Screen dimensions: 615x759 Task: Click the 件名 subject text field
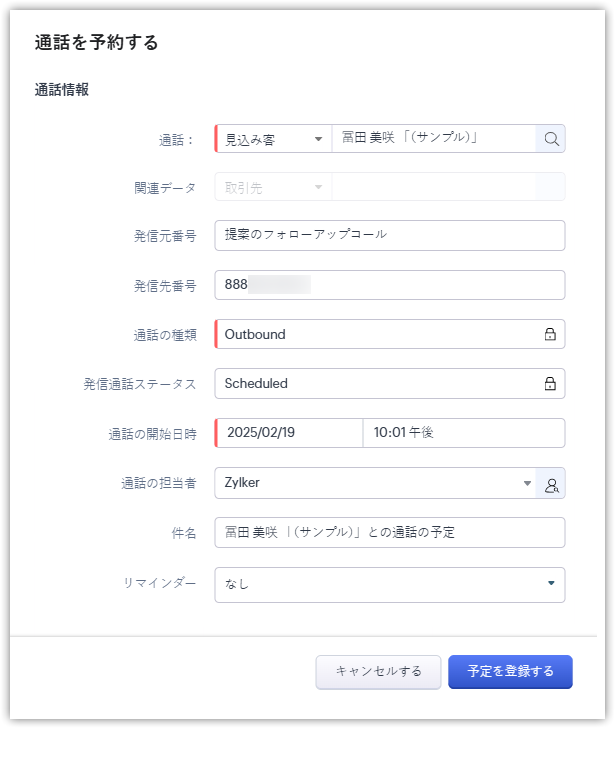point(390,533)
